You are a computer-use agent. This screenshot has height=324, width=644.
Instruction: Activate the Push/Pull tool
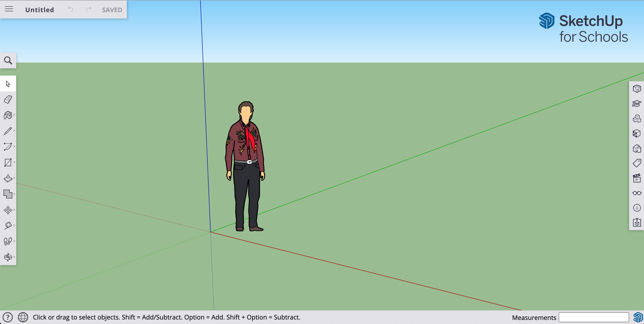(x=8, y=178)
